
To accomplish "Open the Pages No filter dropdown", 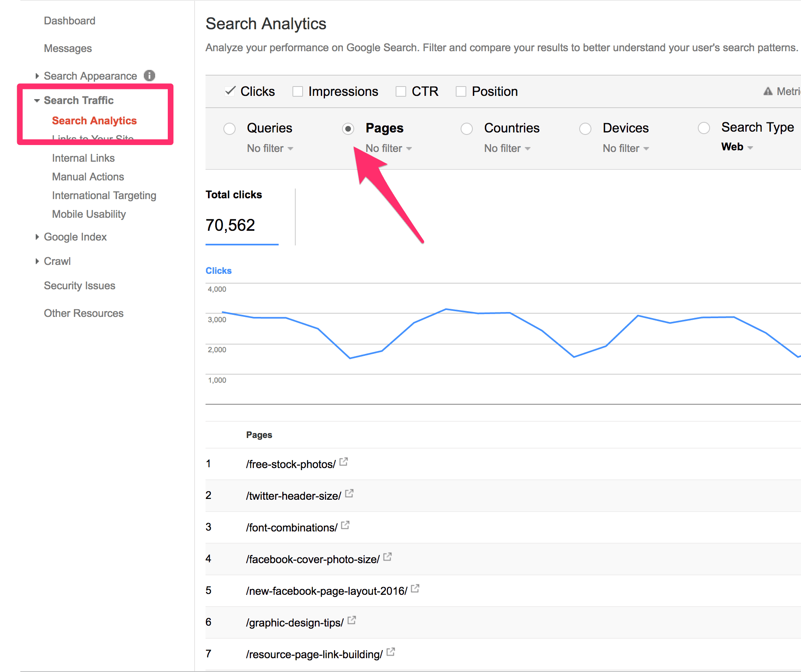I will click(389, 148).
